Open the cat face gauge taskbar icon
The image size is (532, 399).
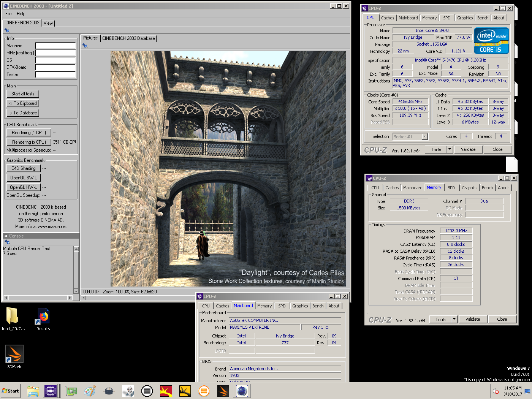click(x=109, y=391)
